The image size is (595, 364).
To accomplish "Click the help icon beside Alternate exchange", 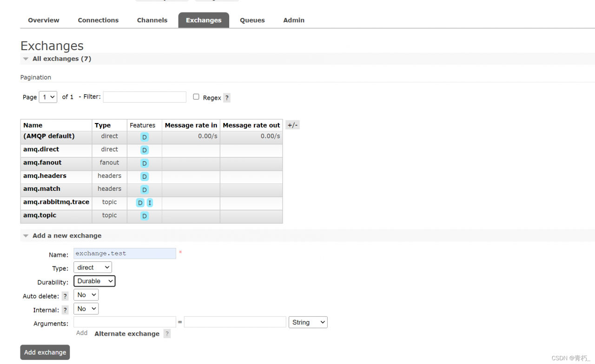I will point(167,334).
